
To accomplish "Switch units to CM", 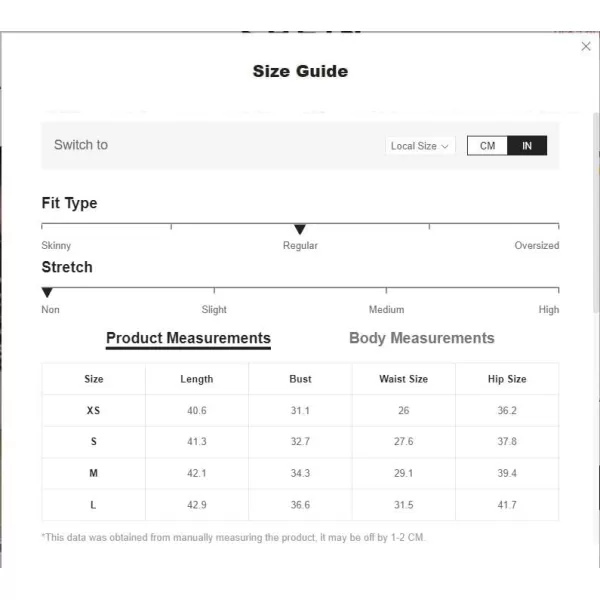I will tap(487, 145).
